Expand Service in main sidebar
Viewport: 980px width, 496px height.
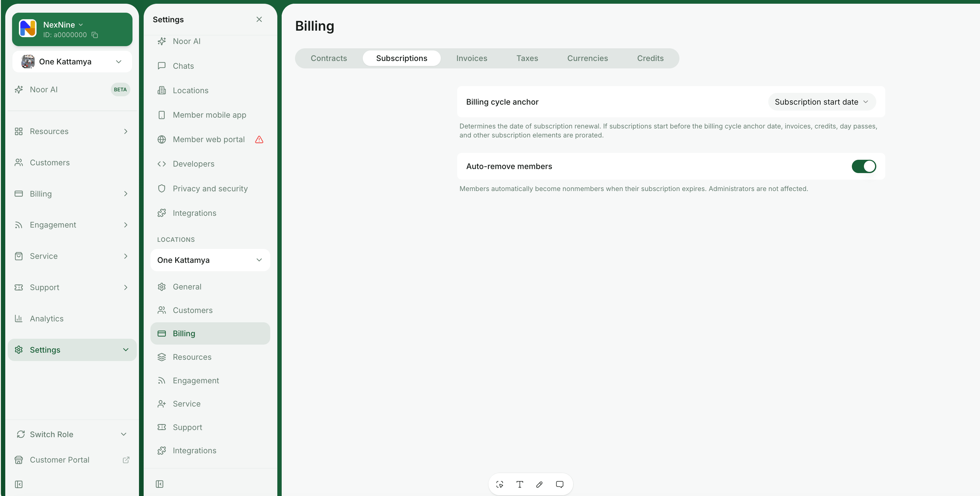tap(72, 256)
